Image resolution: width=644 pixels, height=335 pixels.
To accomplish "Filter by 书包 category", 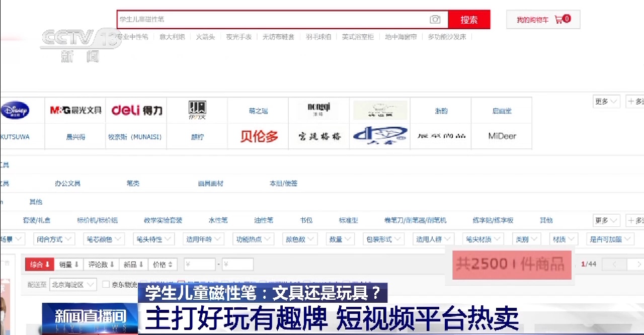I will click(306, 220).
